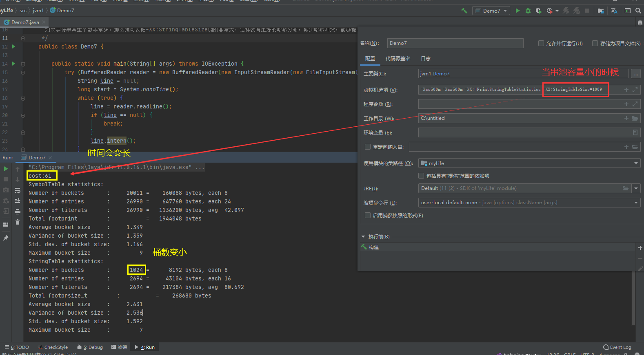Open the Demo7 run configuration dropdown
This screenshot has height=355, width=644.
click(x=491, y=11)
